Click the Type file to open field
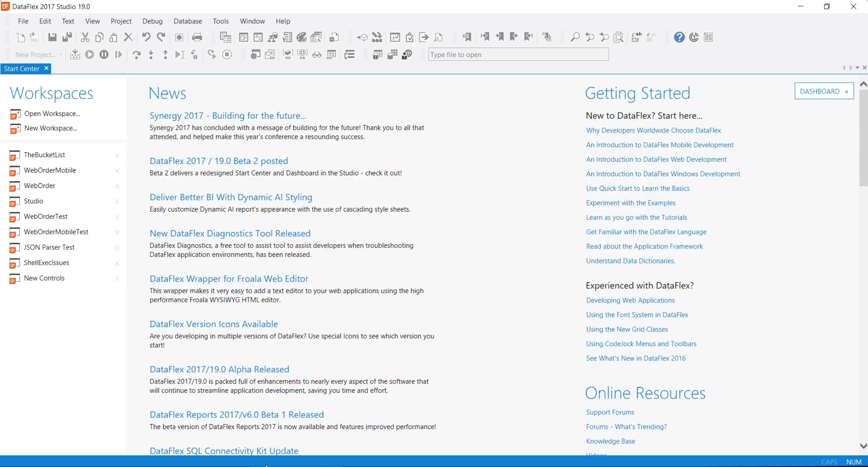 [518, 55]
